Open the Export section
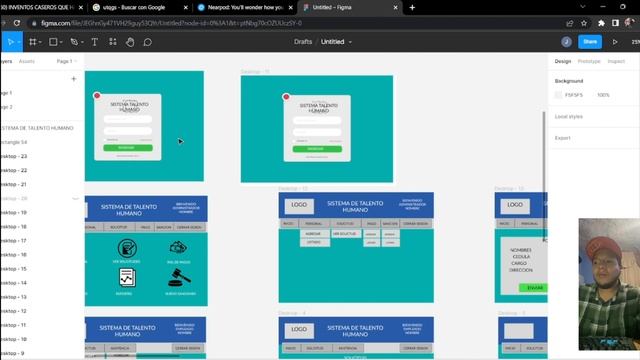This screenshot has width=640, height=360. point(562,138)
